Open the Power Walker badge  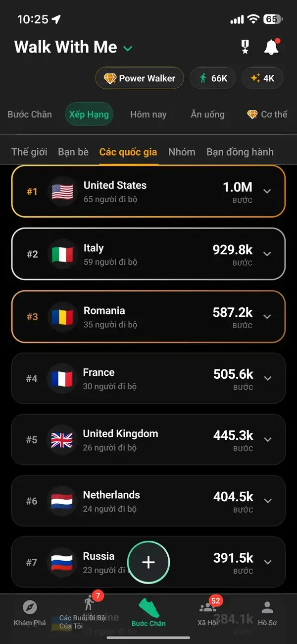coord(140,78)
